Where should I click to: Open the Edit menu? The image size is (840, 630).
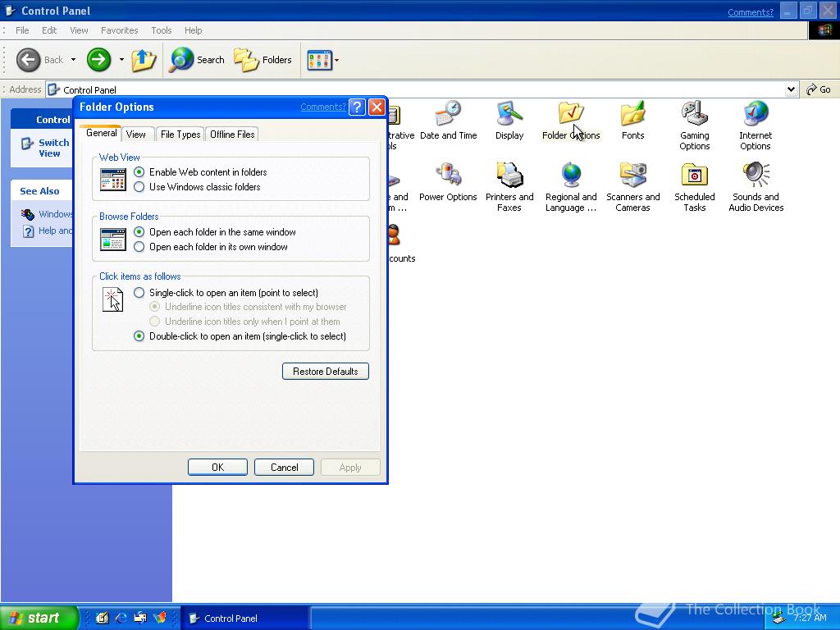click(x=49, y=30)
